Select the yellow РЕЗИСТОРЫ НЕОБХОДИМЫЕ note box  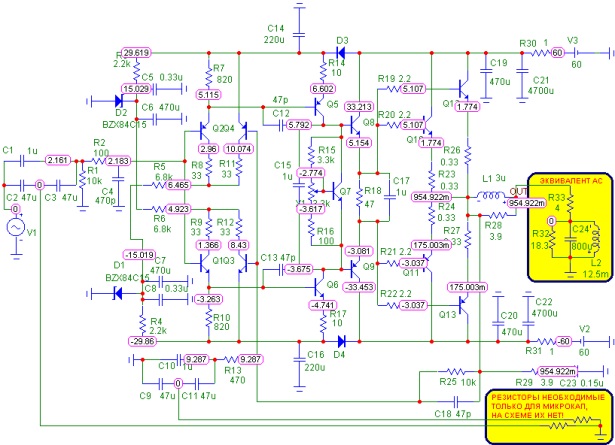[x=549, y=417]
